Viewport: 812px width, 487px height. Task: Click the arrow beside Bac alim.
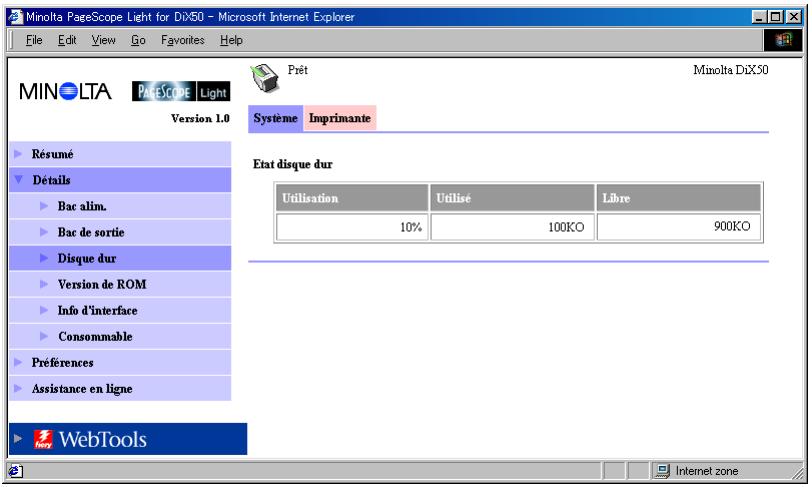tap(44, 206)
